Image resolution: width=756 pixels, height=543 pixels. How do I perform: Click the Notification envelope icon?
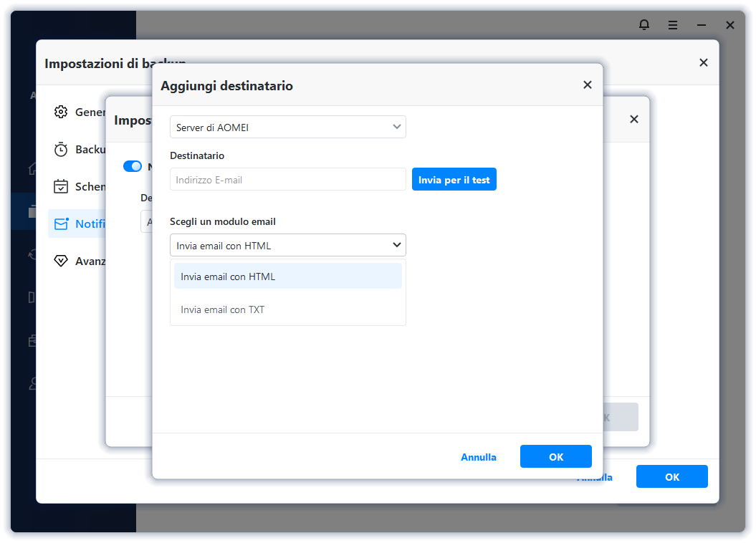pyautogui.click(x=61, y=224)
